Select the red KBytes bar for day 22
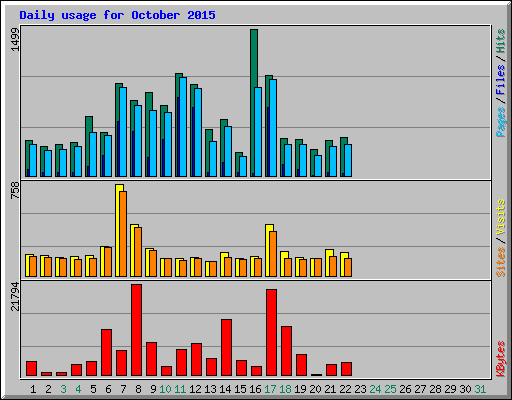The image size is (512, 400). (346, 369)
